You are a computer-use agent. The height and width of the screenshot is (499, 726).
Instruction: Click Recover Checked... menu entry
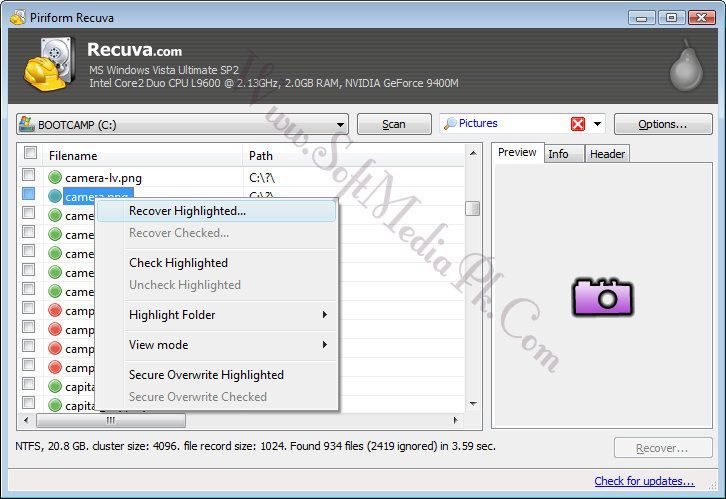pos(217,233)
